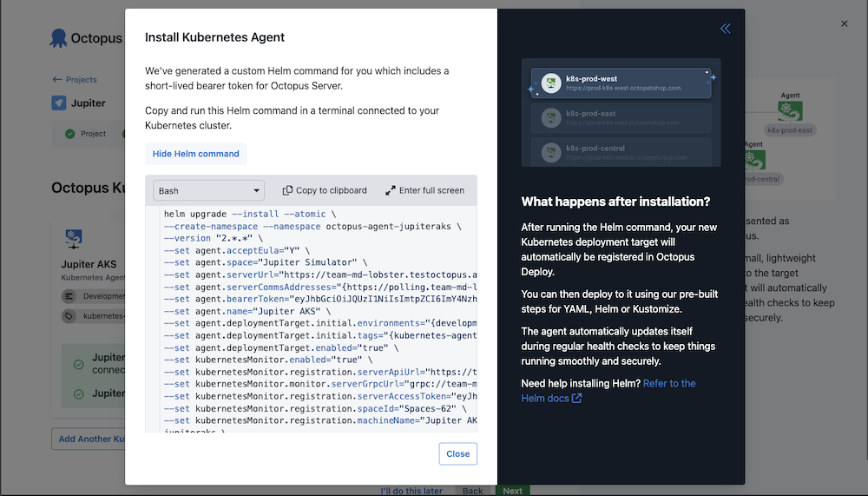The height and width of the screenshot is (496, 868).
Task: Click the agent.bearerToken line in code
Action: pyautogui.click(x=320, y=299)
